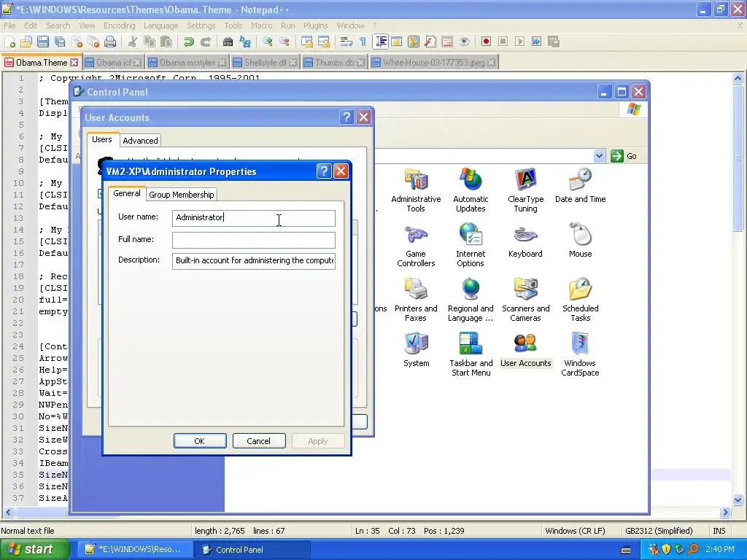747x560 pixels.
Task: Open the Keyboard Control Panel item
Action: [525, 241]
